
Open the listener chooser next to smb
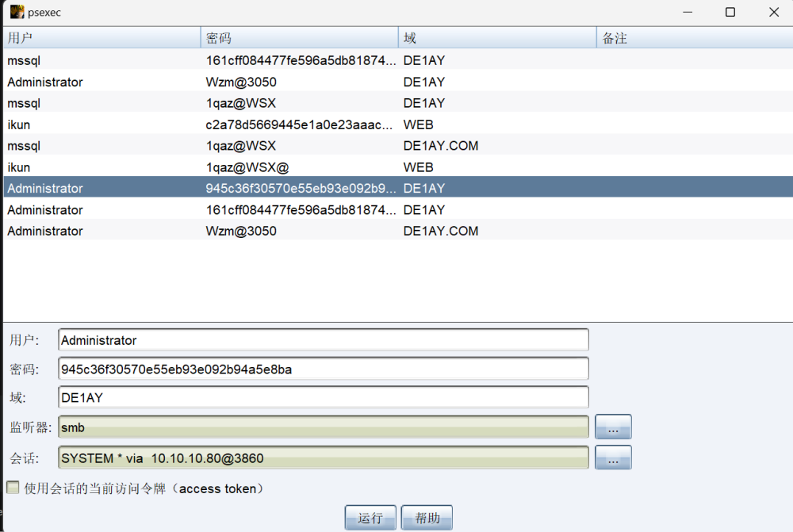click(x=613, y=427)
